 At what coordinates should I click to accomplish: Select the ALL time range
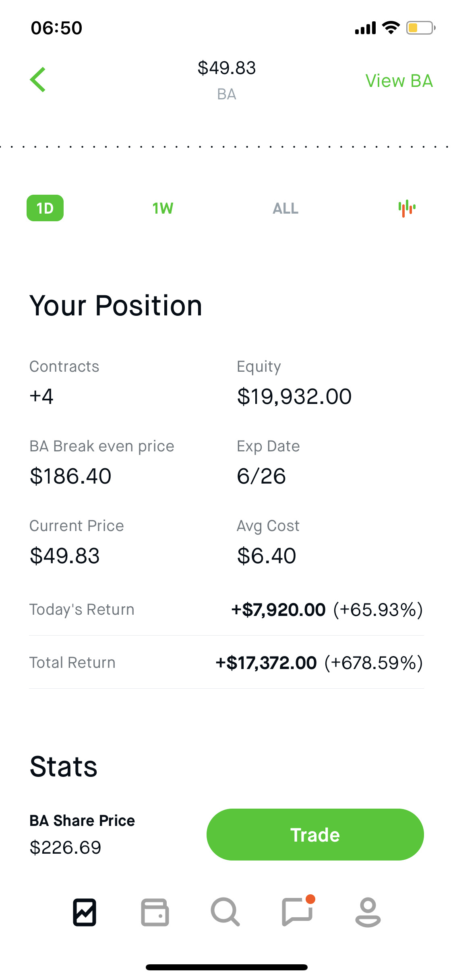[x=285, y=208]
